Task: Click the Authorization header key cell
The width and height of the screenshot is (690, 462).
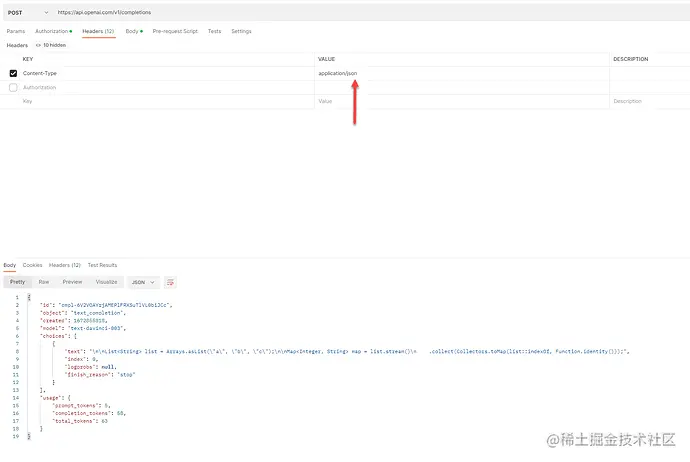Action: tap(167, 88)
